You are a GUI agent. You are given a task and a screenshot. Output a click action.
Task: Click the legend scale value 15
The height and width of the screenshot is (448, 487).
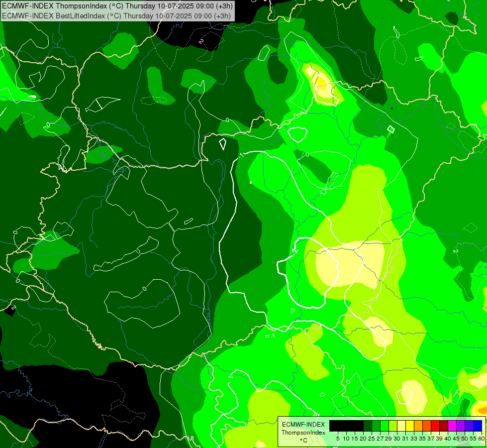pos(355,439)
